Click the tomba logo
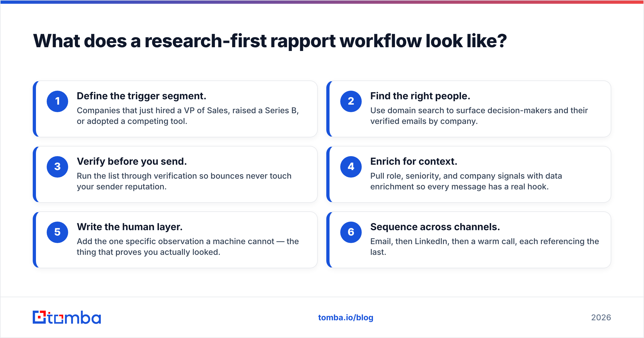 coord(67,317)
